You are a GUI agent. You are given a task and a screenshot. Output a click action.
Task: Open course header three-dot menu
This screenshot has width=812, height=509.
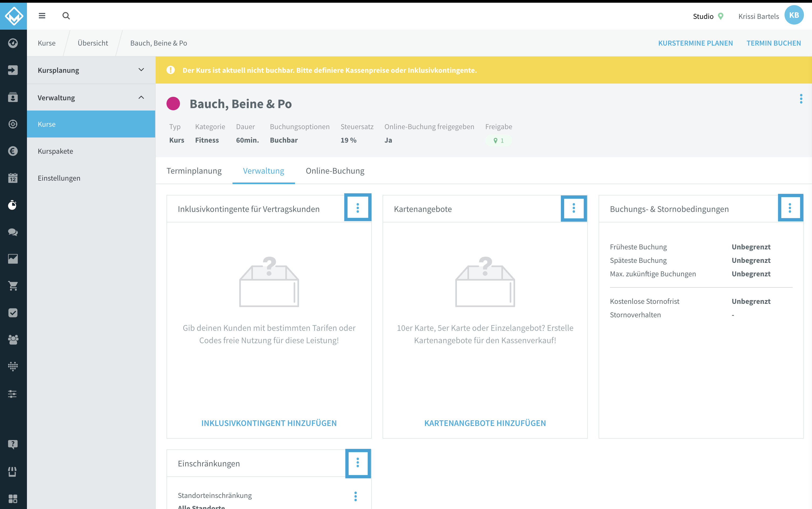coord(801,99)
